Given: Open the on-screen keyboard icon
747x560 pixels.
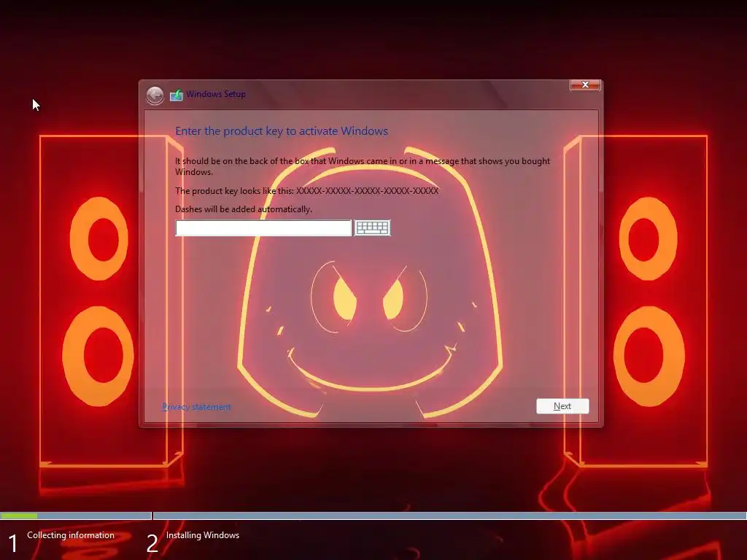Looking at the screenshot, I should point(373,227).
